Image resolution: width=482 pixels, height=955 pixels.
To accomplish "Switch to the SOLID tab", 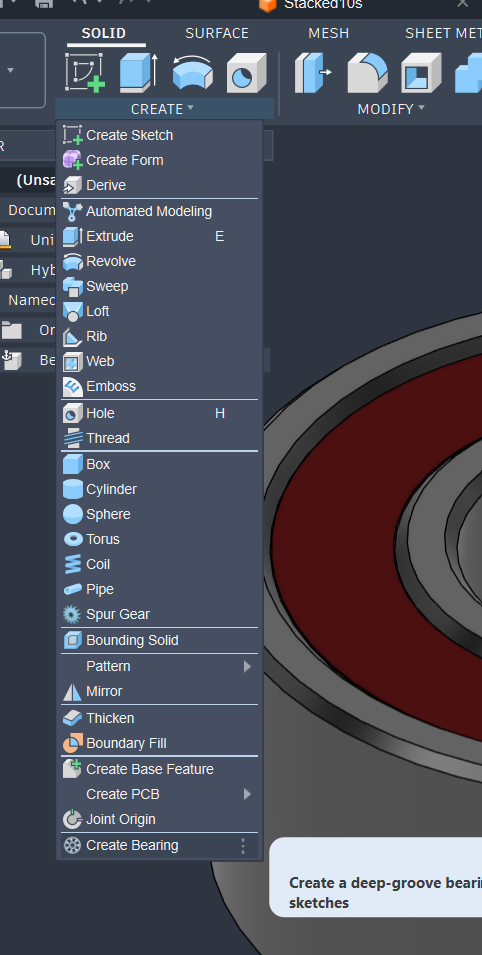I will (x=104, y=33).
